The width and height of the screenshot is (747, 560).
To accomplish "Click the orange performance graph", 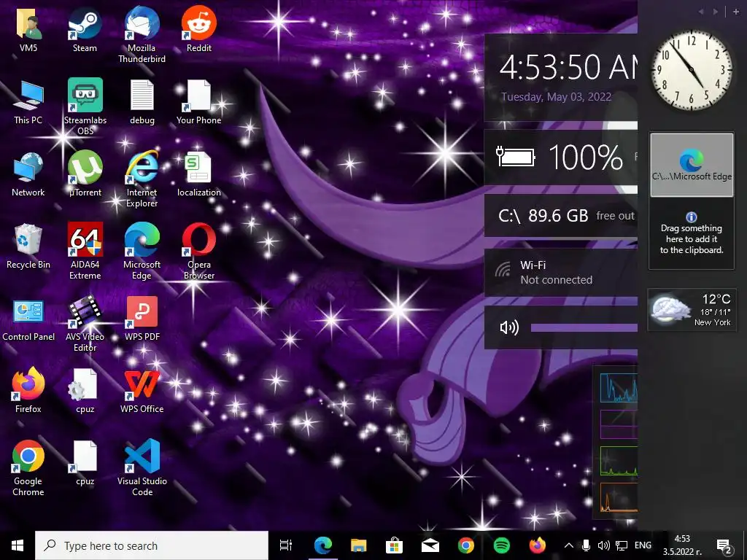I will [619, 497].
